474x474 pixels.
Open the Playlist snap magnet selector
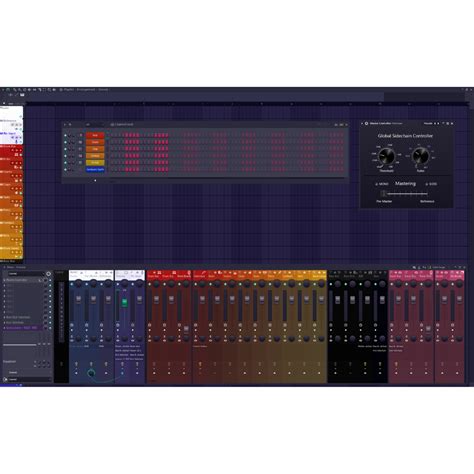pyautogui.click(x=8, y=90)
